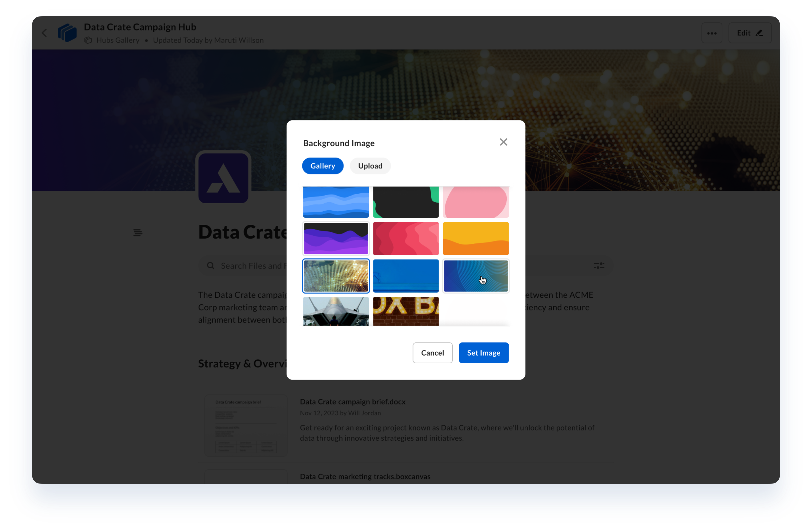This screenshot has width=812, height=532.
Task: Go back with the header arrow
Action: [x=44, y=33]
